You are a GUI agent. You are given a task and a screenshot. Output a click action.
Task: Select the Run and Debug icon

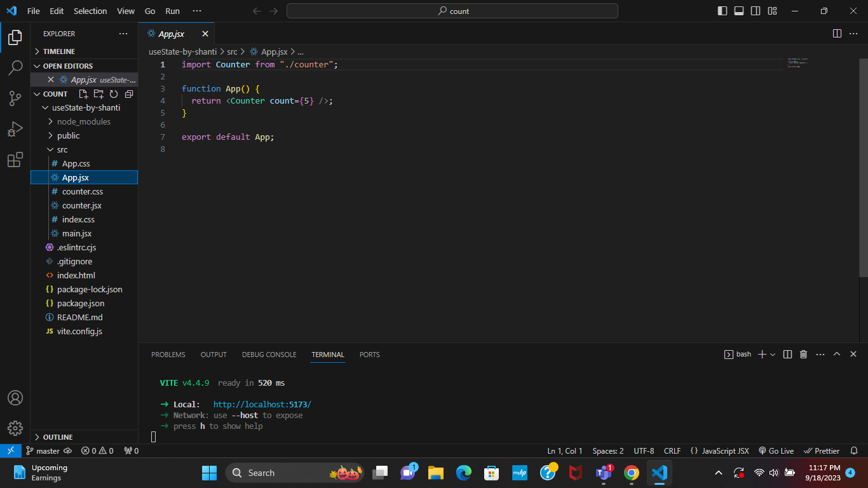[15, 129]
